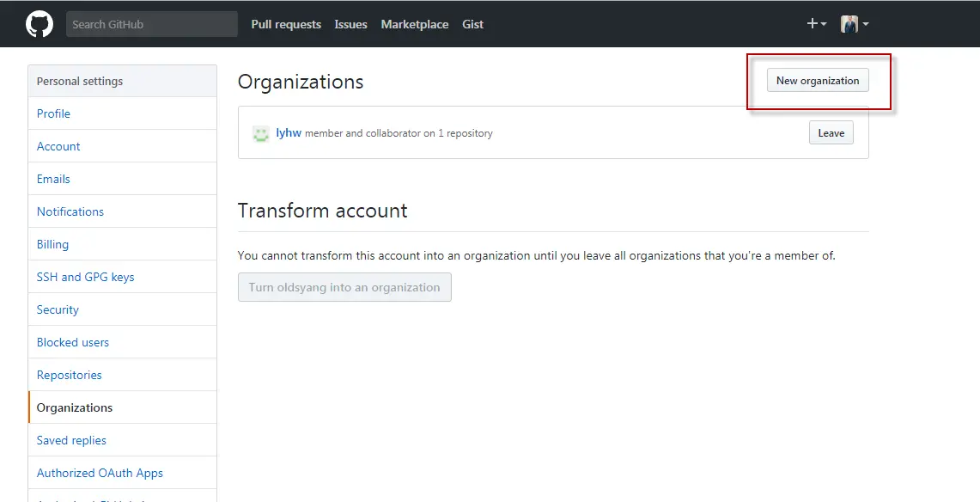980x502 pixels.
Task: Open Profile settings
Action: [x=123, y=113]
